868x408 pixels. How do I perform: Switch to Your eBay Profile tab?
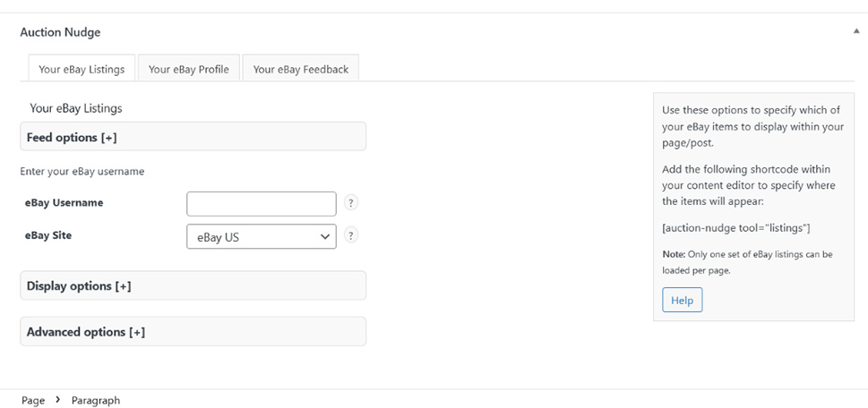coord(188,69)
